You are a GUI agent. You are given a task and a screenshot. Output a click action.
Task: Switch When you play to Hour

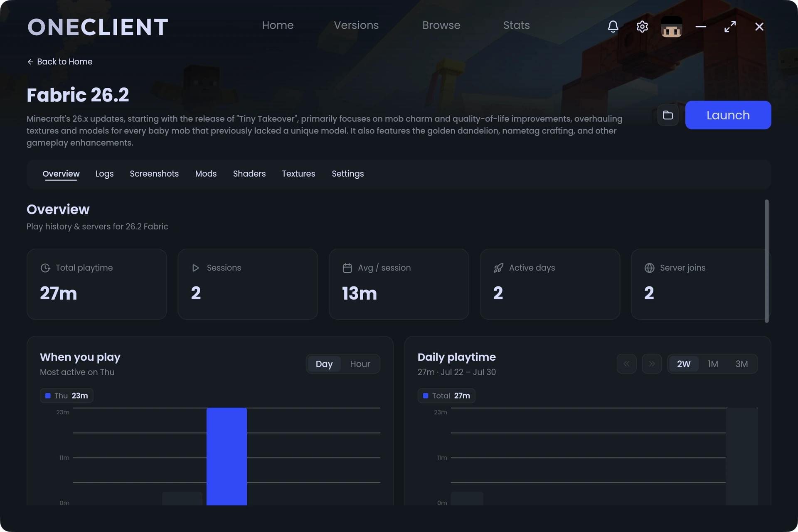coord(360,364)
